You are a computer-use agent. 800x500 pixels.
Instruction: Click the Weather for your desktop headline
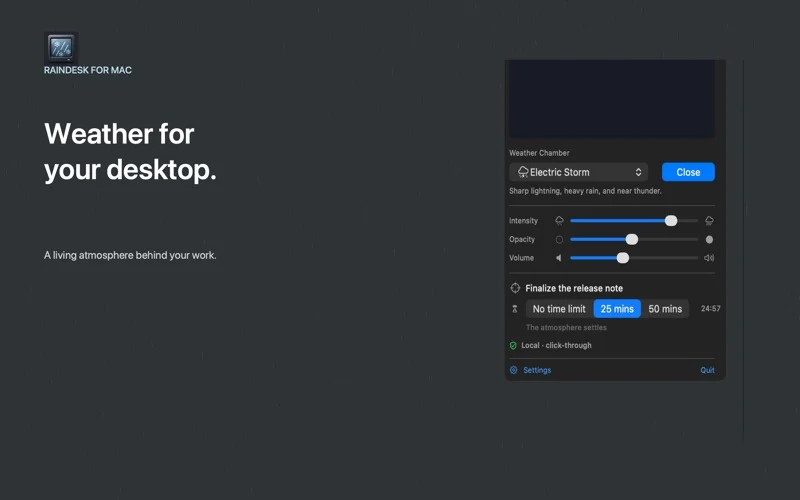130,152
